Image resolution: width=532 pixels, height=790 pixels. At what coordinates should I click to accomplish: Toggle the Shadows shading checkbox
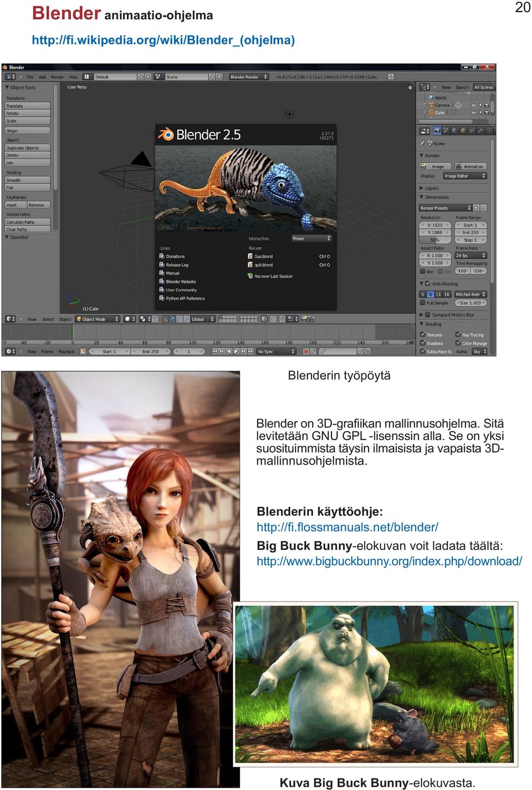423,343
